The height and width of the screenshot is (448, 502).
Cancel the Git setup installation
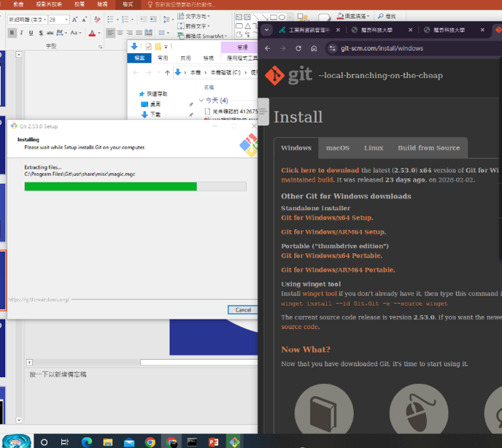click(x=243, y=309)
